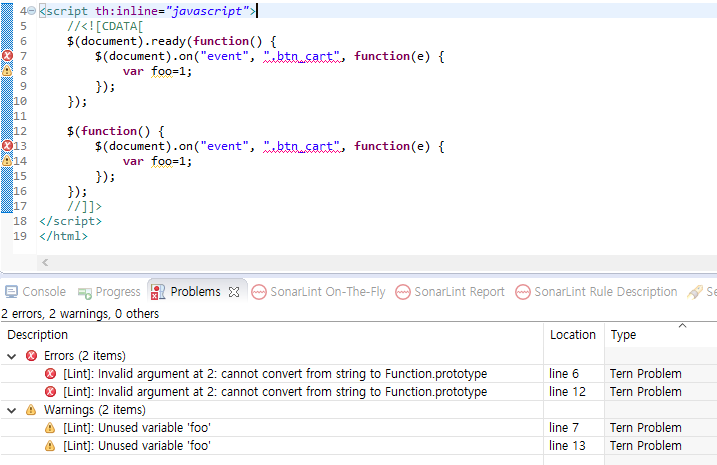Click the warning marker on line 14

tap(7, 161)
